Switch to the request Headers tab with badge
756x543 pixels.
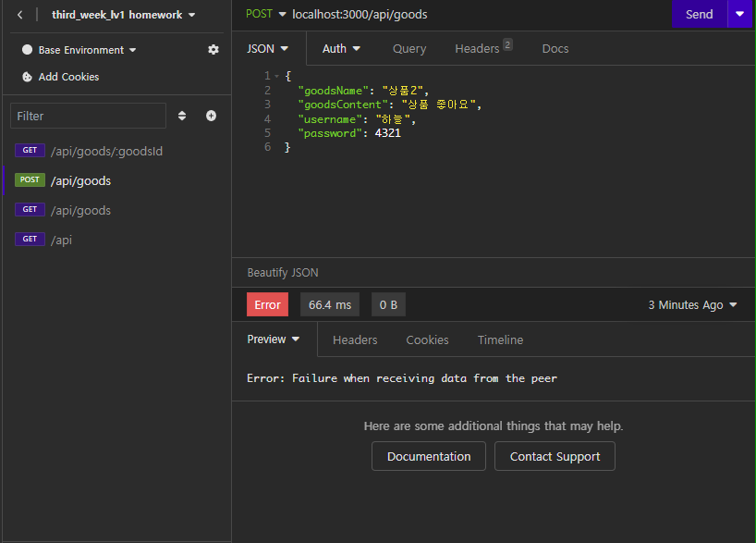tap(483, 49)
